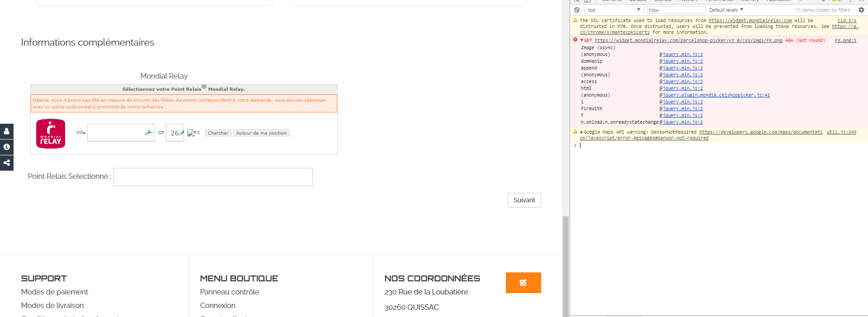The width and height of the screenshot is (868, 317).
Task: Click the Ville input field
Action: pyautogui.click(x=121, y=133)
